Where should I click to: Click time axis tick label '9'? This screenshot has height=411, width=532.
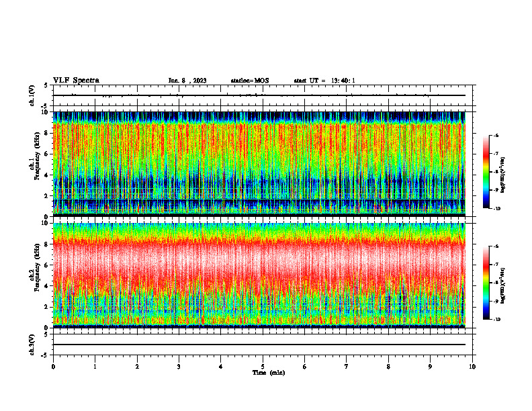click(x=430, y=367)
